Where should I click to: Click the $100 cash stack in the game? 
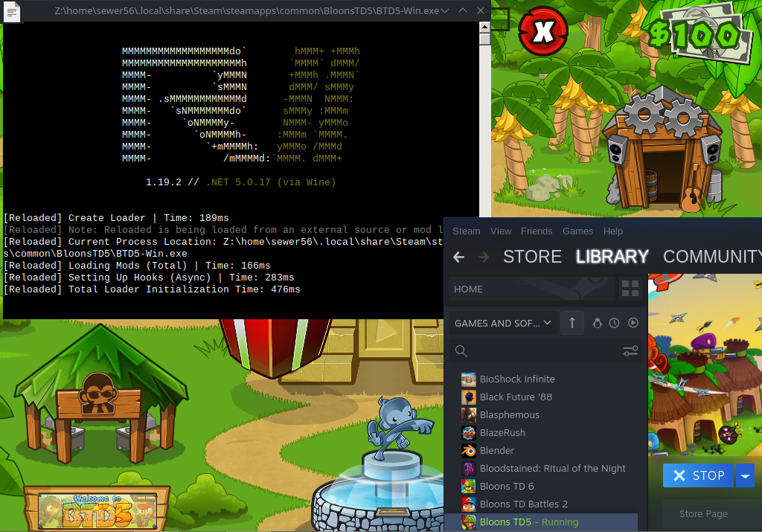701,33
